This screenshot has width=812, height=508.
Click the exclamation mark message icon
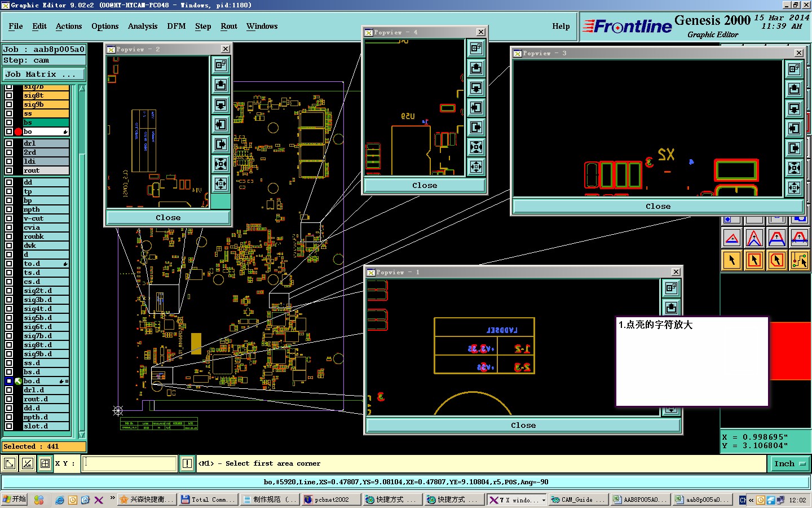[187, 463]
